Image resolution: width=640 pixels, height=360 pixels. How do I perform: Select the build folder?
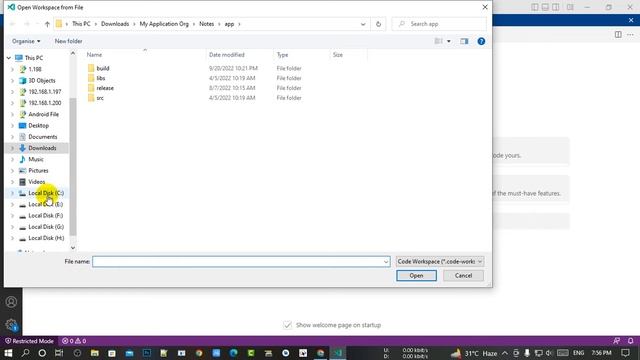pyautogui.click(x=103, y=69)
